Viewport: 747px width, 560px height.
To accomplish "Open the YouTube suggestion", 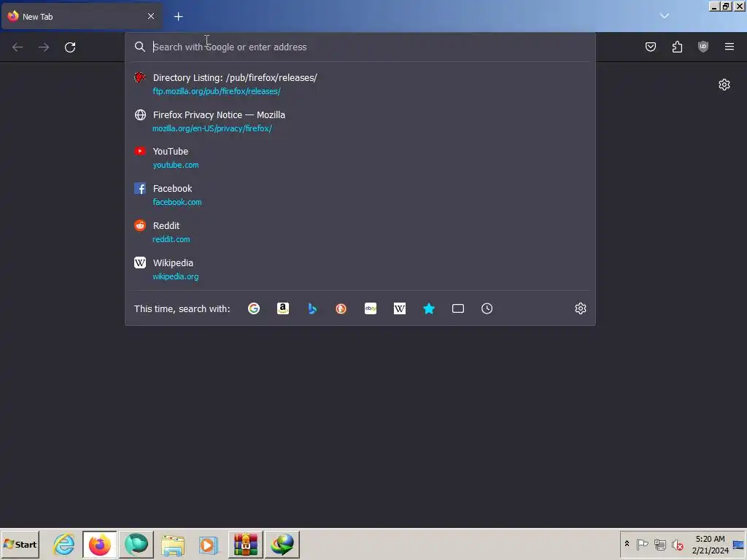I will click(x=360, y=157).
